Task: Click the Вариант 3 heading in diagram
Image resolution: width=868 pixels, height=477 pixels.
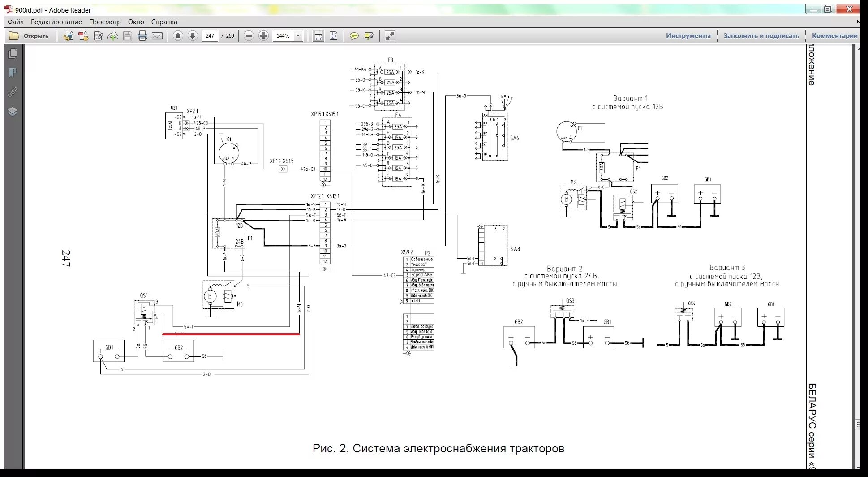Action: (727, 268)
